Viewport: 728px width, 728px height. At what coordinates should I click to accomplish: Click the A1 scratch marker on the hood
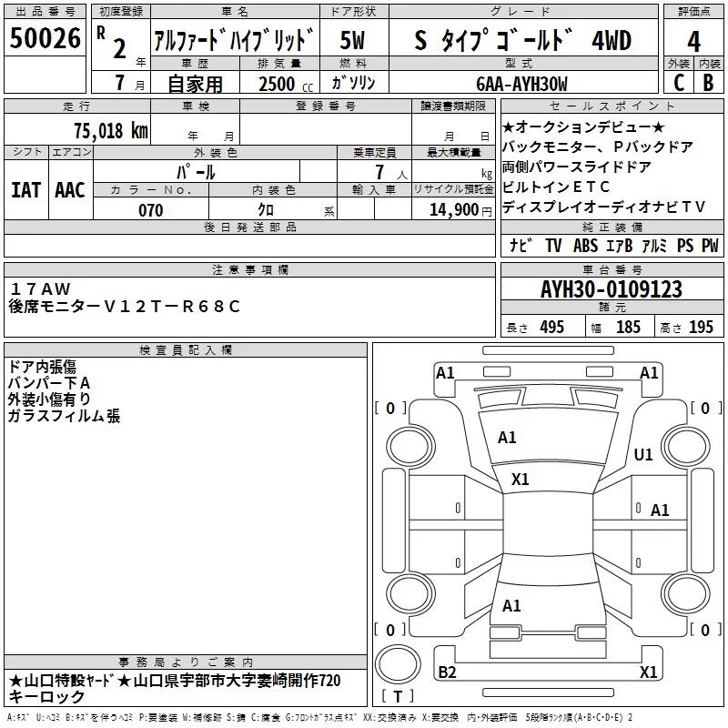pyautogui.click(x=507, y=438)
